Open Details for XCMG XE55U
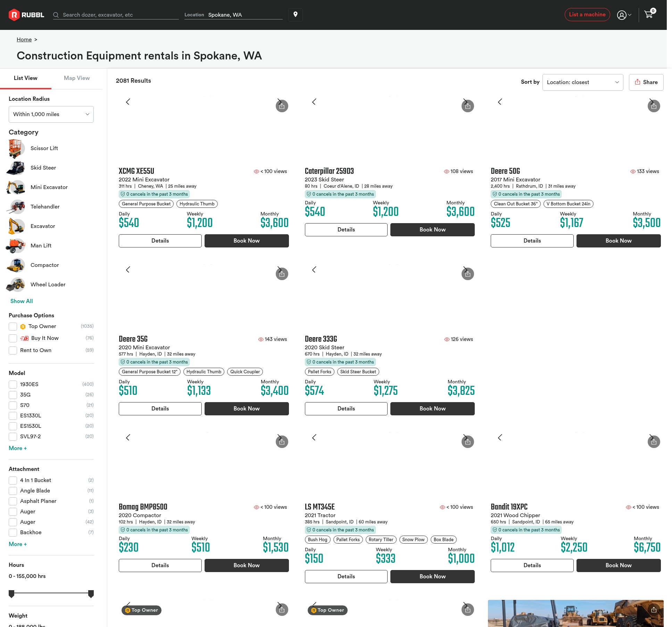 [x=160, y=241]
